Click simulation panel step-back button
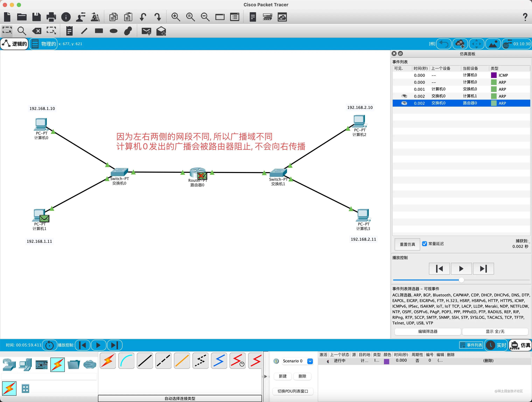Image resolution: width=532 pixels, height=402 pixels. pyautogui.click(x=439, y=268)
